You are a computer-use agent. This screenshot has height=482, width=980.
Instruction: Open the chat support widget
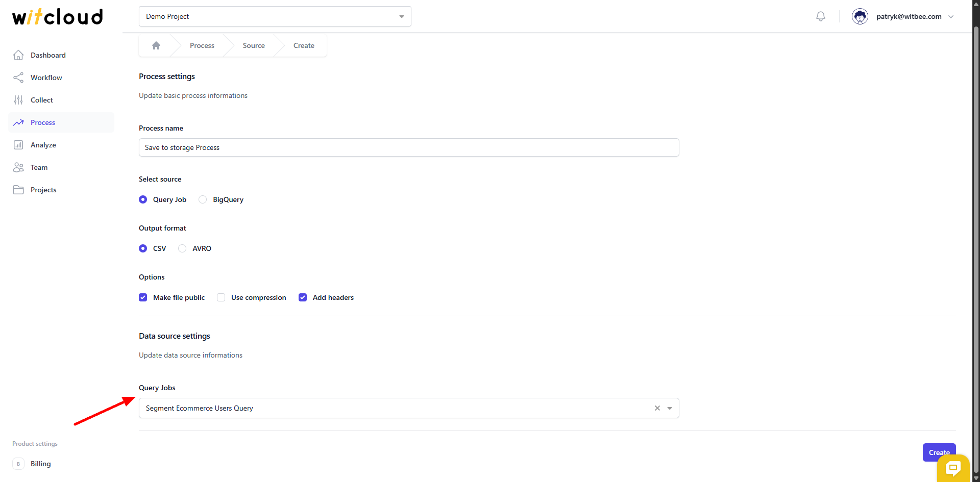(953, 468)
